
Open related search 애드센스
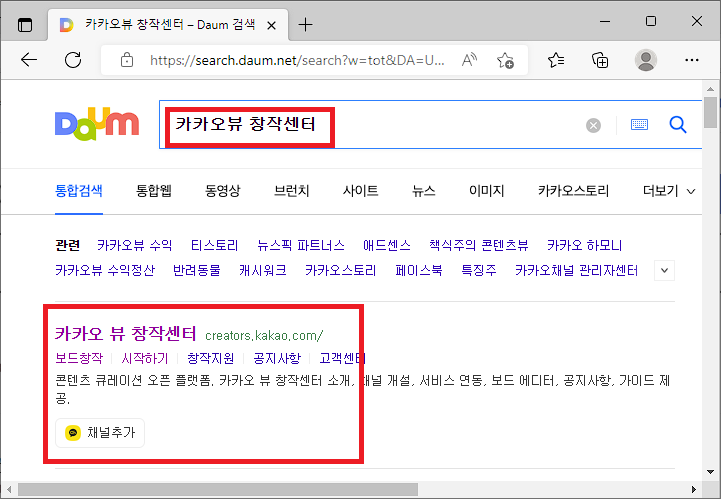pos(387,245)
